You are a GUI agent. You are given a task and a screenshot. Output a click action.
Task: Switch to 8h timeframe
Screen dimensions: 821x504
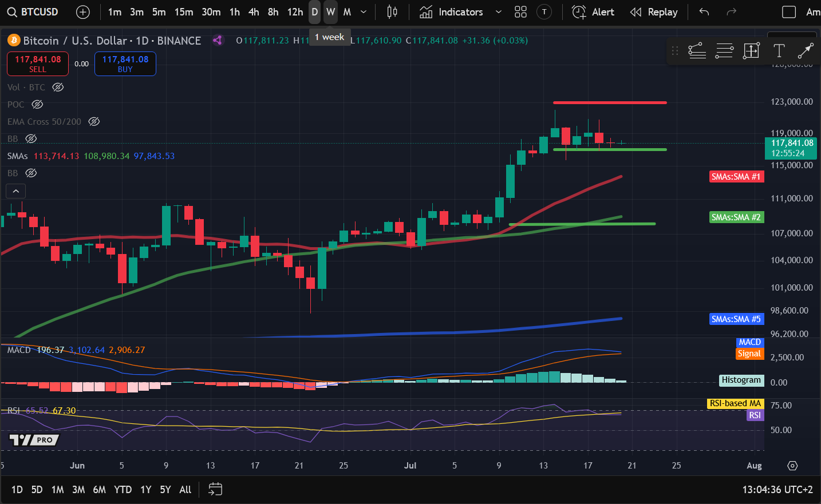pos(273,12)
